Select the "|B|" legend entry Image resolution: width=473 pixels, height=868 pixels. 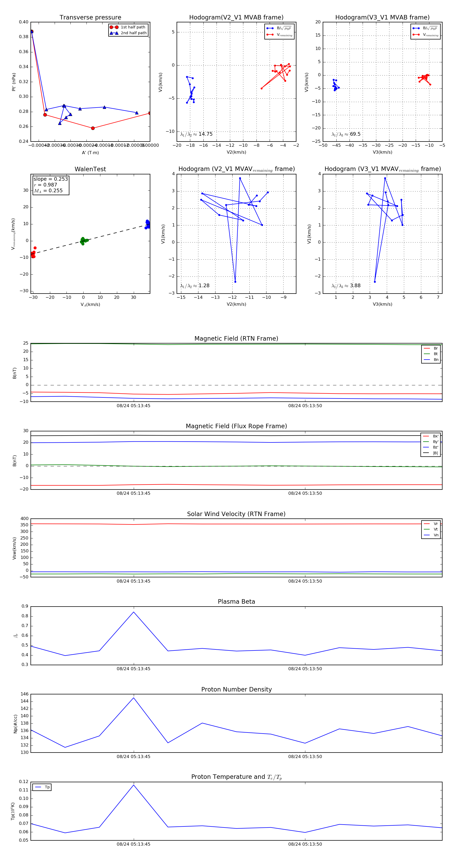point(431,453)
